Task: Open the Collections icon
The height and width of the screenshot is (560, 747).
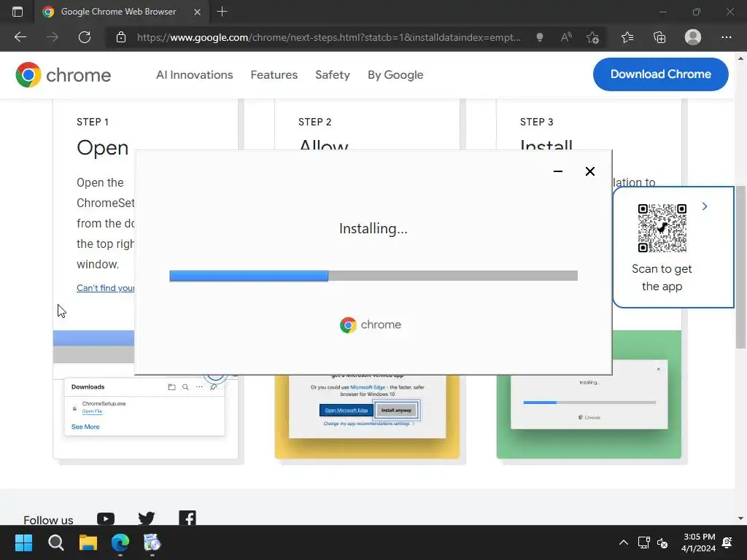Action: pyautogui.click(x=659, y=37)
